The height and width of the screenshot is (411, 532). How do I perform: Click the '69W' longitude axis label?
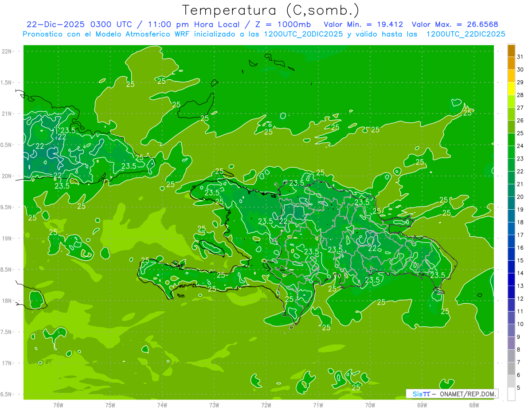422,405
